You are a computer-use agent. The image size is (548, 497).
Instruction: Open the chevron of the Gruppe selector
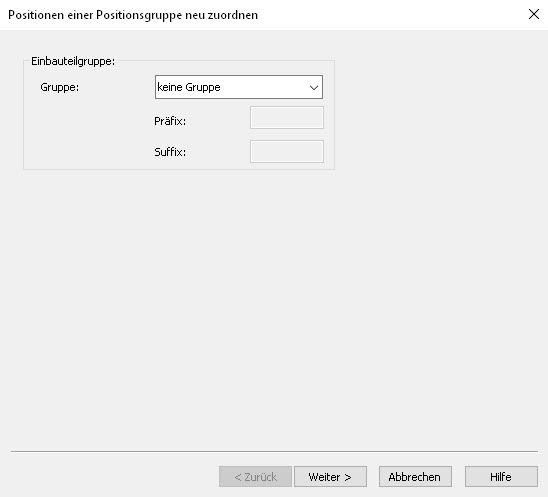313,87
